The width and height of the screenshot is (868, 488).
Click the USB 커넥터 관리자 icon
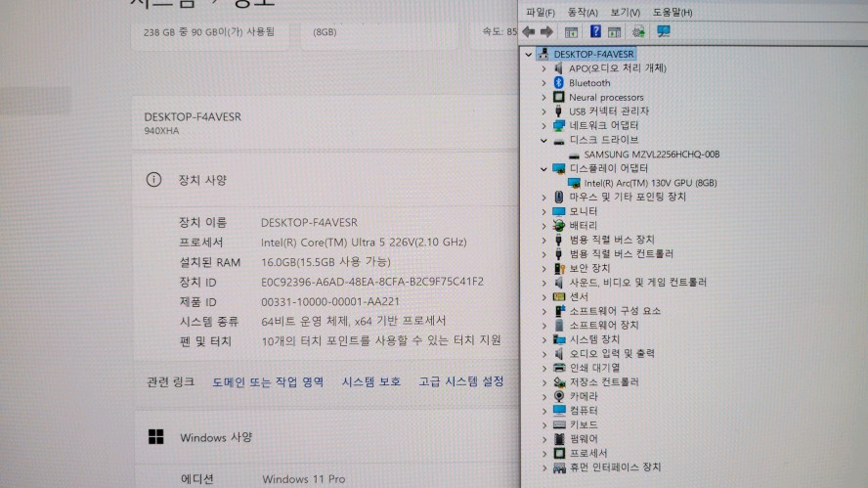tap(558, 111)
